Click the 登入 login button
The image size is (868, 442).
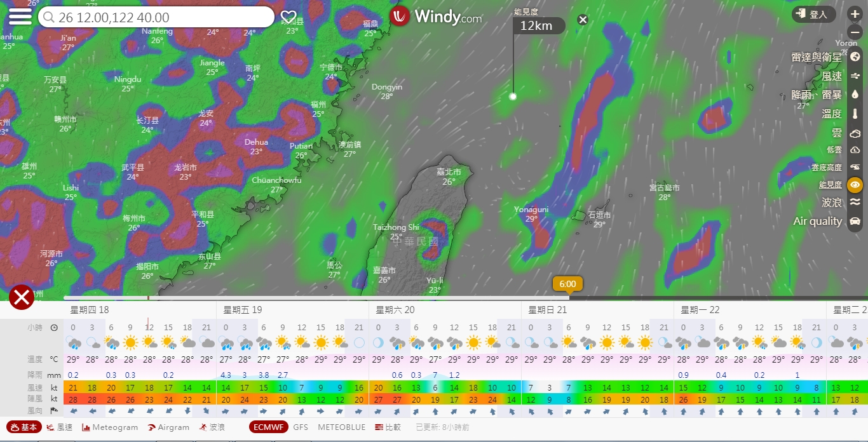tap(813, 14)
